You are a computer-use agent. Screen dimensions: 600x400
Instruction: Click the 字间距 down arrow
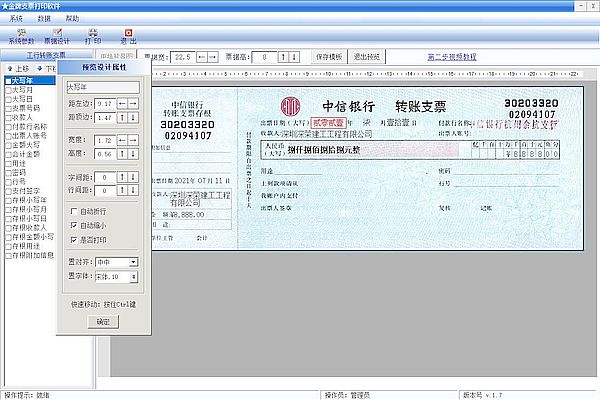[x=133, y=177]
